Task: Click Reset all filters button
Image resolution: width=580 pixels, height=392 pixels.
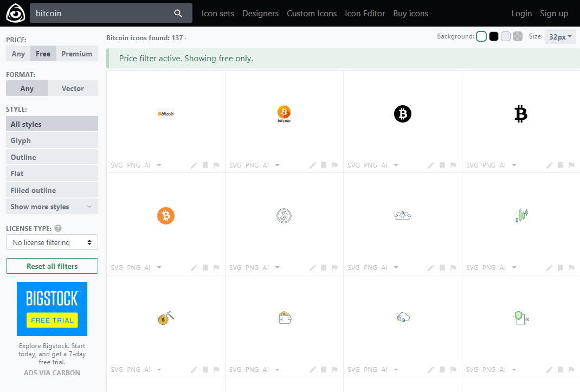Action: (x=52, y=266)
